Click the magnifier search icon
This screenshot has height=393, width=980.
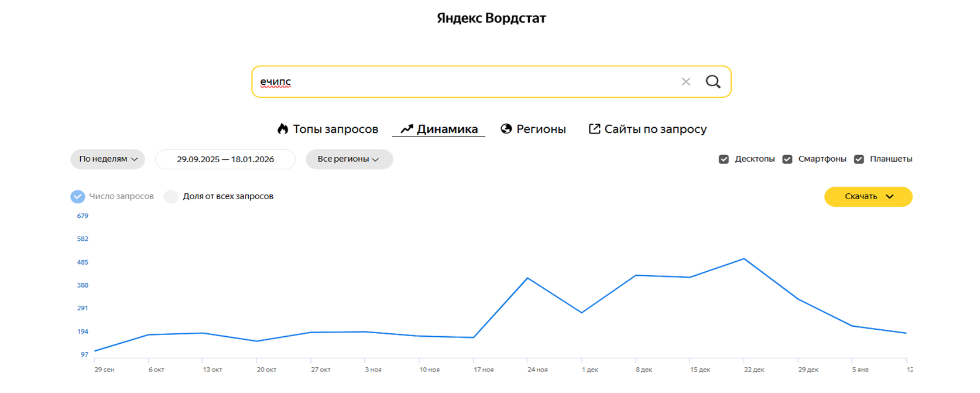712,82
